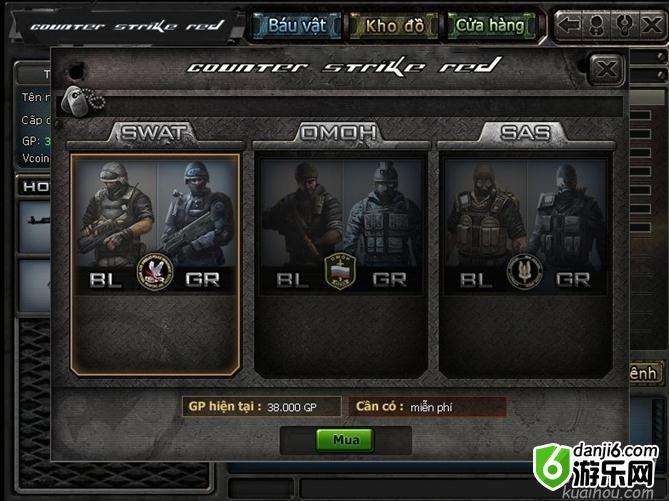Image resolution: width=669 pixels, height=501 pixels.
Task: Click the Mua purchase button
Action: (x=345, y=440)
